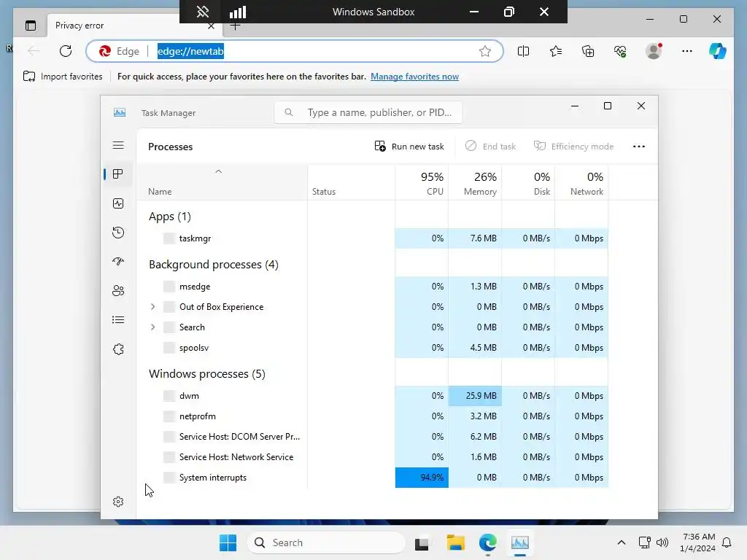Open Microsoft Edge from taskbar
This screenshot has height=560, width=747.
[488, 542]
